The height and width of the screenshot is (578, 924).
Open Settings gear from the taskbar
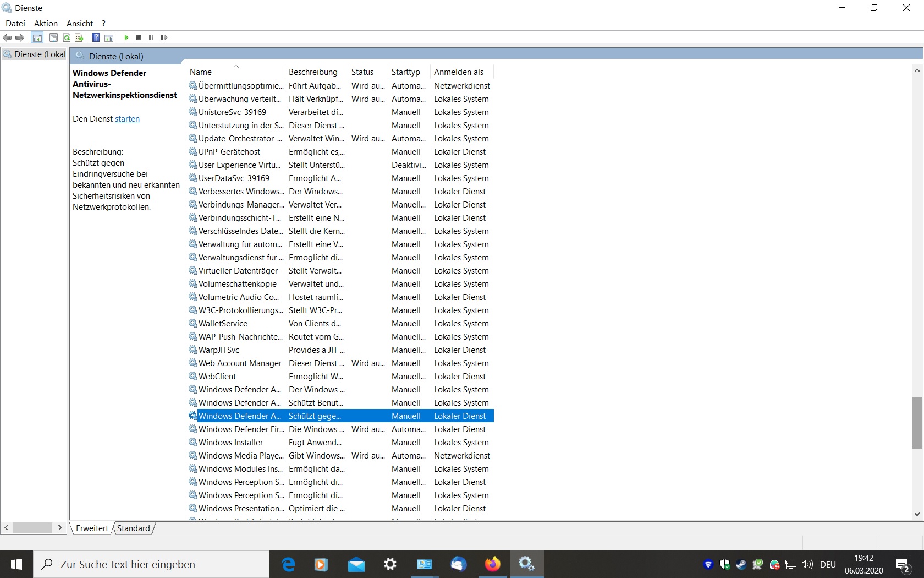tap(391, 564)
